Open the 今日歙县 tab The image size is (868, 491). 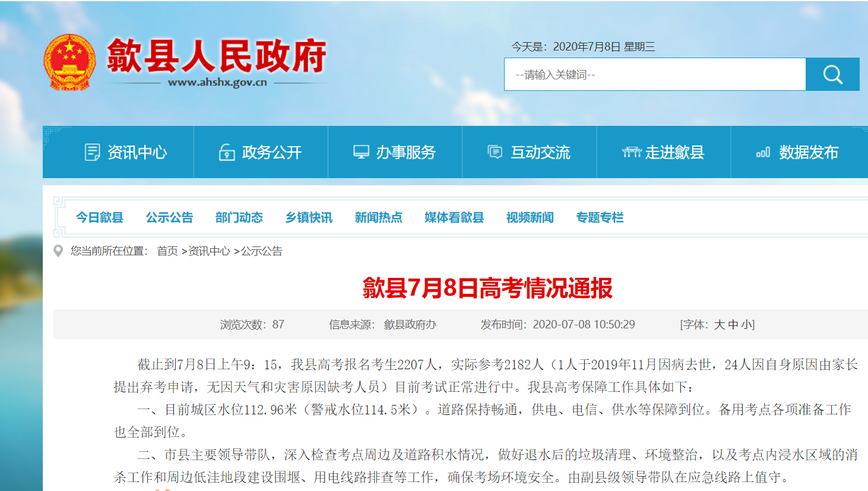(x=100, y=217)
